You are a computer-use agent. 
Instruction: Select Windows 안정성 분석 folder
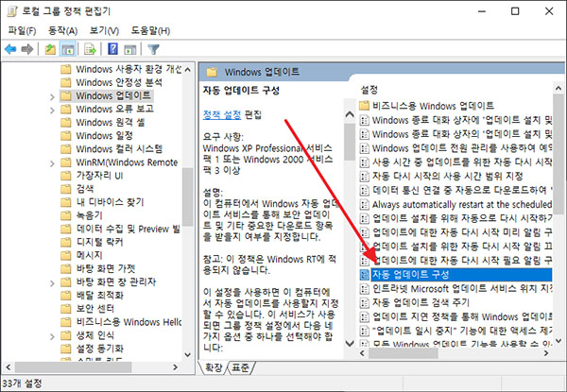(119, 82)
